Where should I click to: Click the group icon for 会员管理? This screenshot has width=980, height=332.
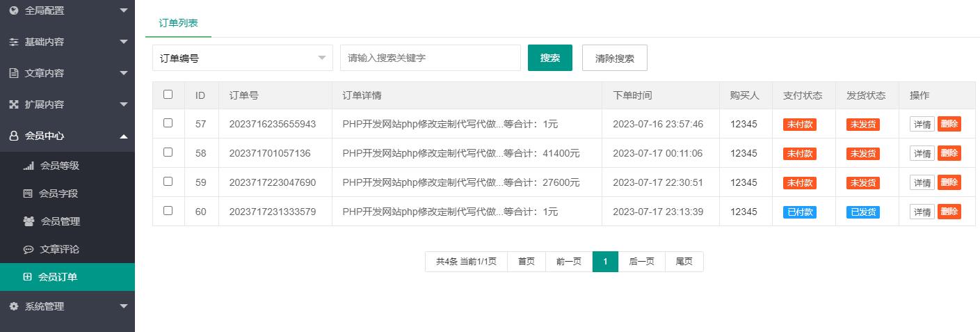[x=29, y=221]
